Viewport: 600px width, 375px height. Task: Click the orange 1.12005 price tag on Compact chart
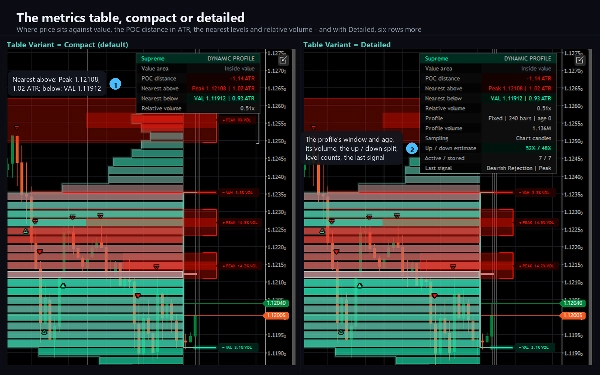276,315
